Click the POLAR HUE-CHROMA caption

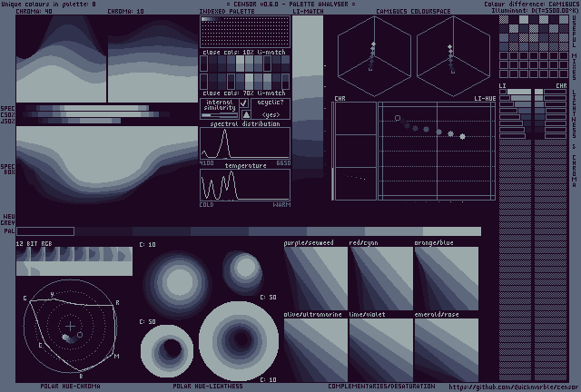coord(70,386)
